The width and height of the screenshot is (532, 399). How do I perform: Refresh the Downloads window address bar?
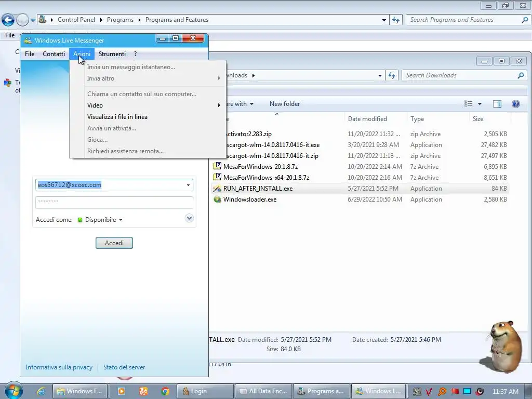392,75
